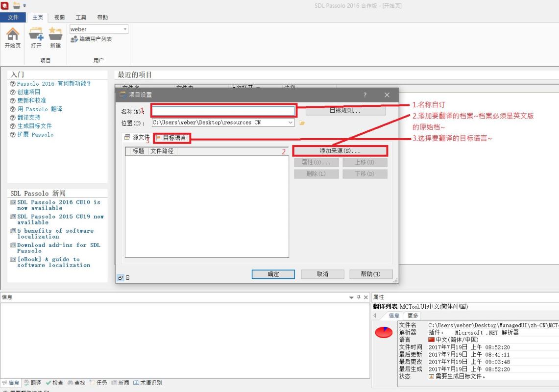
Task: Click the 添加来源(S)... button
Action: 340,151
